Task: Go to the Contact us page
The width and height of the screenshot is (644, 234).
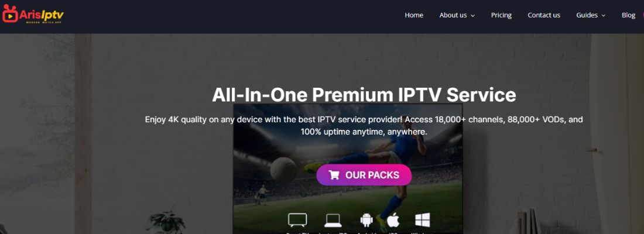Action: pos(544,15)
